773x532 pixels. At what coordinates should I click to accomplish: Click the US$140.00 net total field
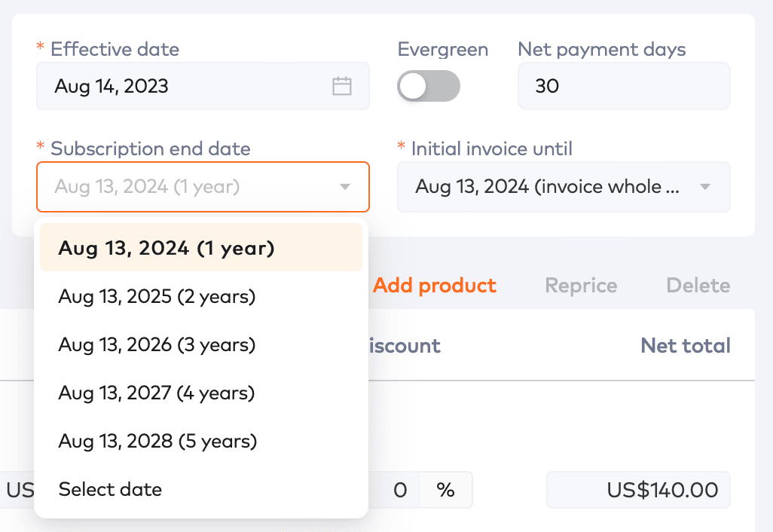tap(638, 490)
